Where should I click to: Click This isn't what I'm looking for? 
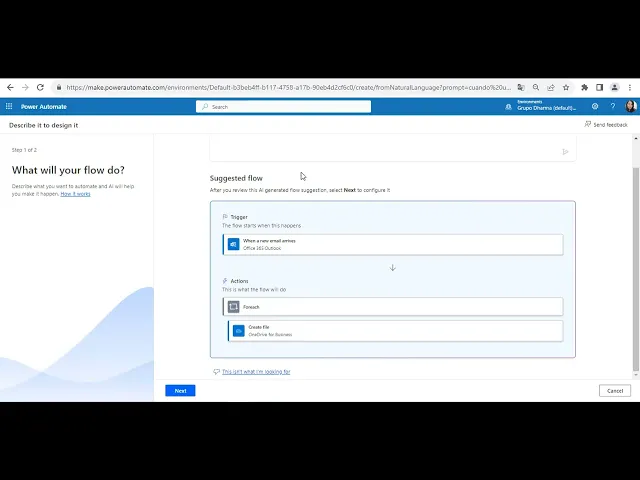pyautogui.click(x=256, y=371)
